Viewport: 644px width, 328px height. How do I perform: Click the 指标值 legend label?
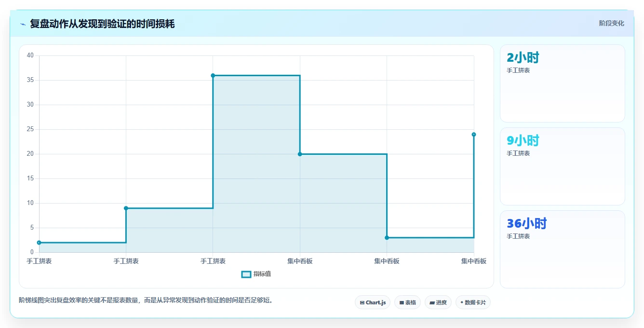[x=262, y=274]
